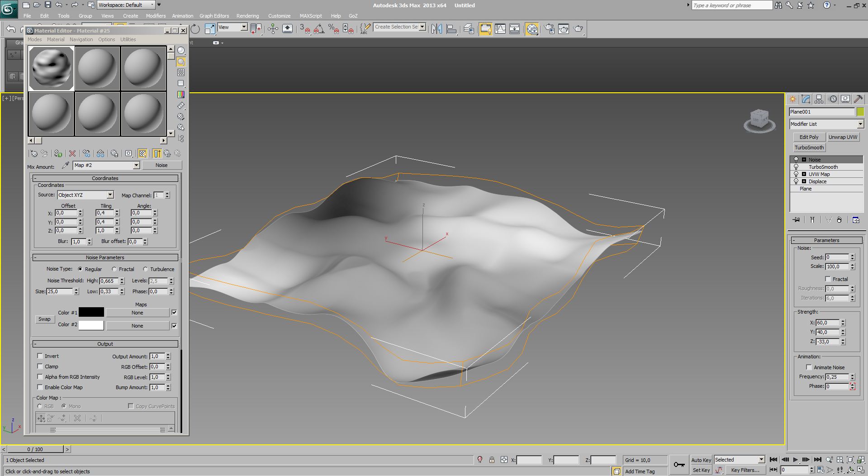Image resolution: width=868 pixels, height=476 pixels.
Task: Click Show Shaded Material in Viewport icon
Action: tap(142, 154)
